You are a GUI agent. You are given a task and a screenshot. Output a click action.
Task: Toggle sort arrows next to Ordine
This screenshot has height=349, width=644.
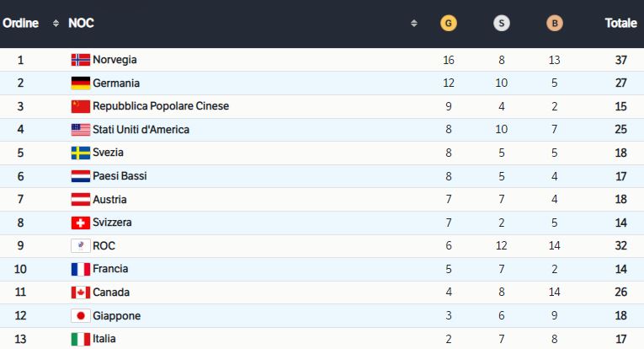[56, 24]
